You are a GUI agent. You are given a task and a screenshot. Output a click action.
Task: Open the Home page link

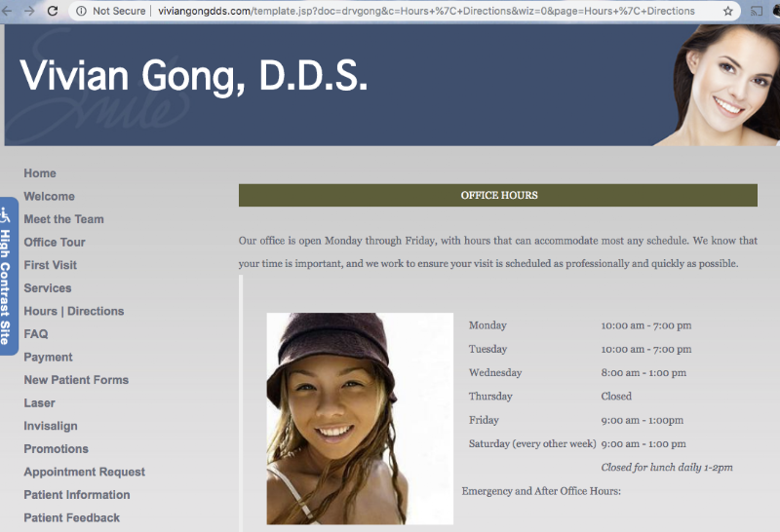click(40, 173)
